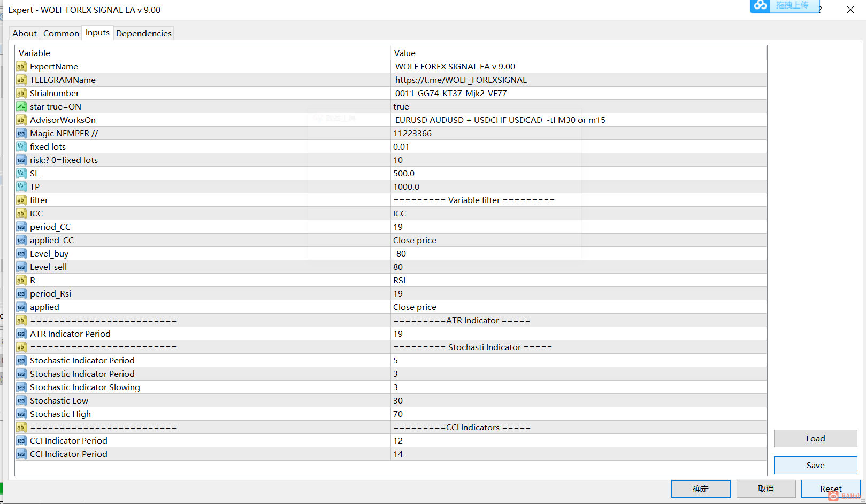Screen dimensions: 866x504
Task: Click the integer icon beside Magic NEMPER
Action: point(21,133)
